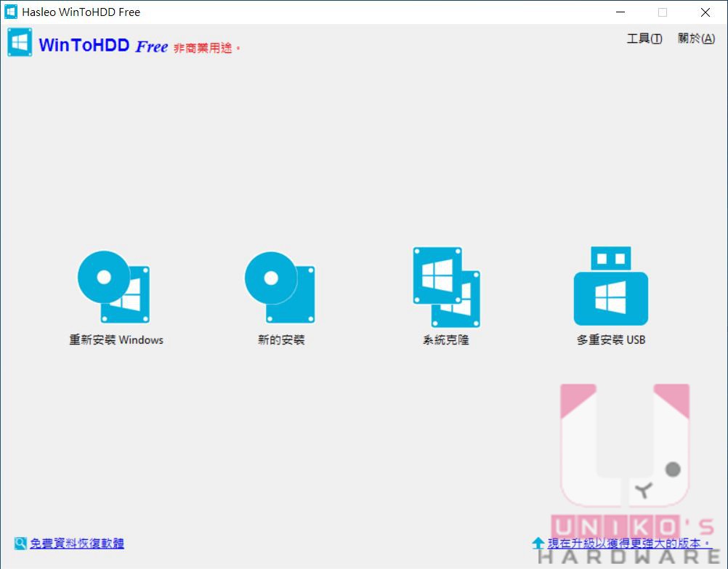Click the New Installation disc and drive icon
Image resolution: width=728 pixels, height=569 pixels.
(x=280, y=287)
